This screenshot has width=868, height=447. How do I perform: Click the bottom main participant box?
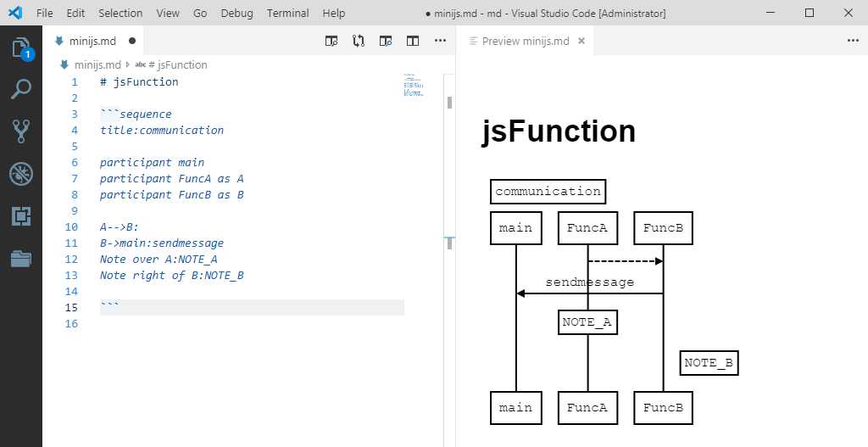516,408
